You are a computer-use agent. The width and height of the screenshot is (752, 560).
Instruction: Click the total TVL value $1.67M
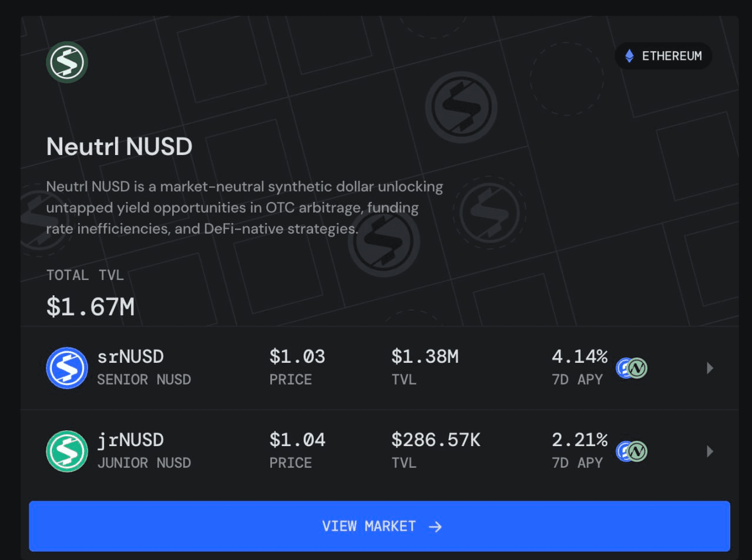click(x=90, y=307)
